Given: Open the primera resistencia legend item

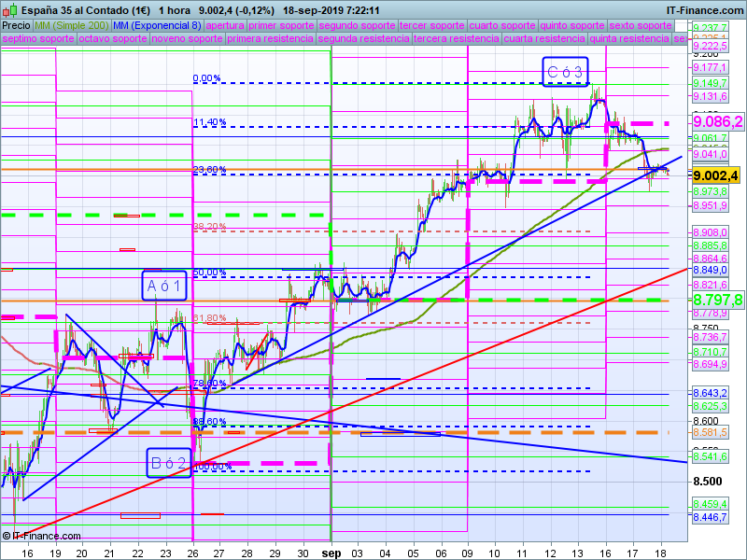Looking at the screenshot, I should click(270, 39).
